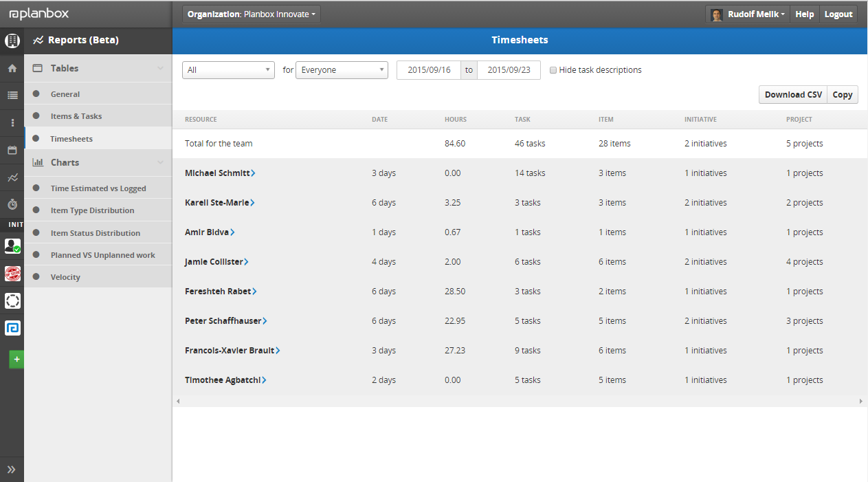Click the Copy button
This screenshot has height=482, width=868.
tap(843, 95)
